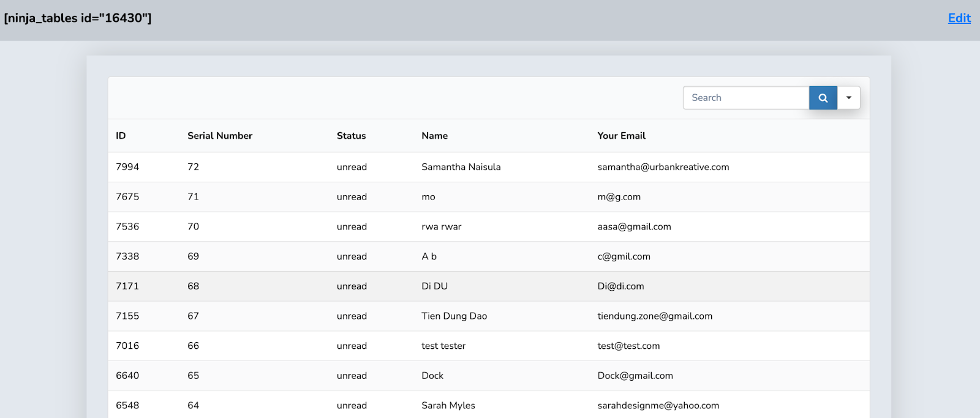
Task: Sort by Serial Number column header
Action: tap(220, 136)
